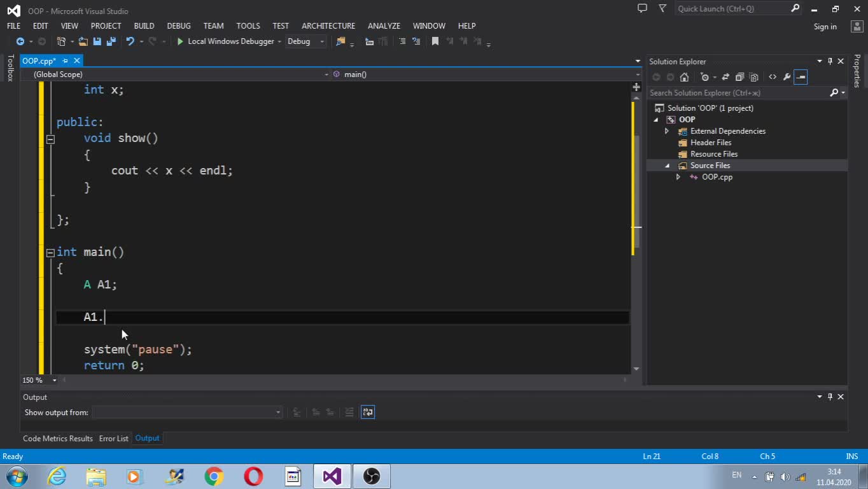Open the Toolbox side panel
Viewport: 868px width, 489px height.
(x=10, y=67)
